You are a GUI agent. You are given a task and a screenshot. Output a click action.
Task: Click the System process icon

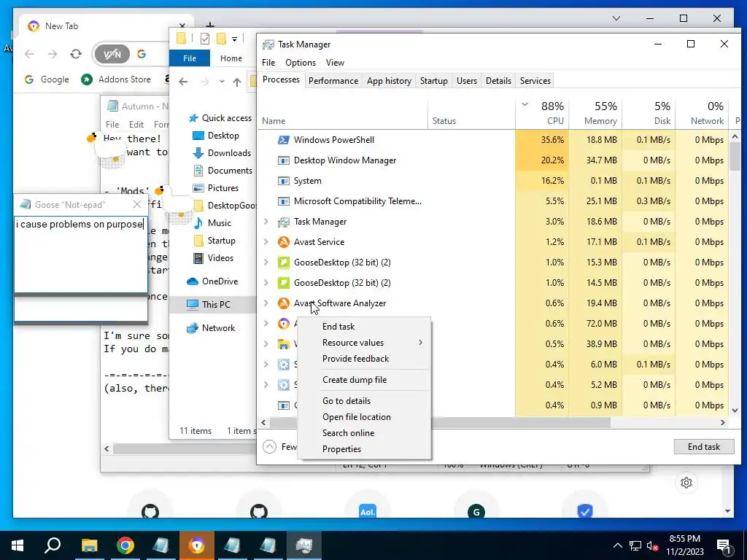284,181
